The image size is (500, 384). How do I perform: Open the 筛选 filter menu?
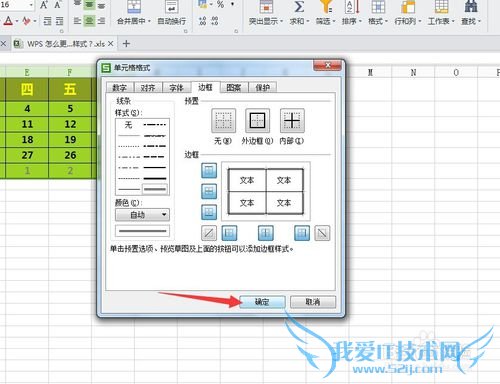pyautogui.click(x=325, y=21)
